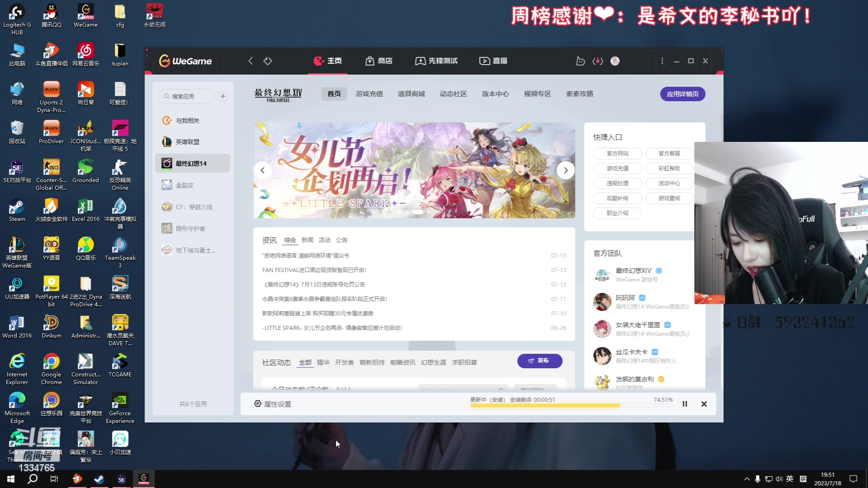The height and width of the screenshot is (488, 868).
Task: Open the 道具商城 game tab
Action: click(x=411, y=94)
